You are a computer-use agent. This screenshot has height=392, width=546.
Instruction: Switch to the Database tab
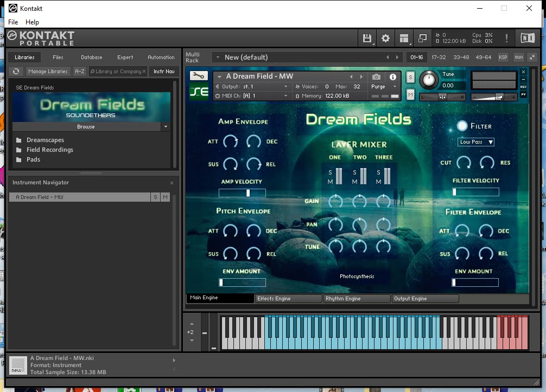point(92,57)
